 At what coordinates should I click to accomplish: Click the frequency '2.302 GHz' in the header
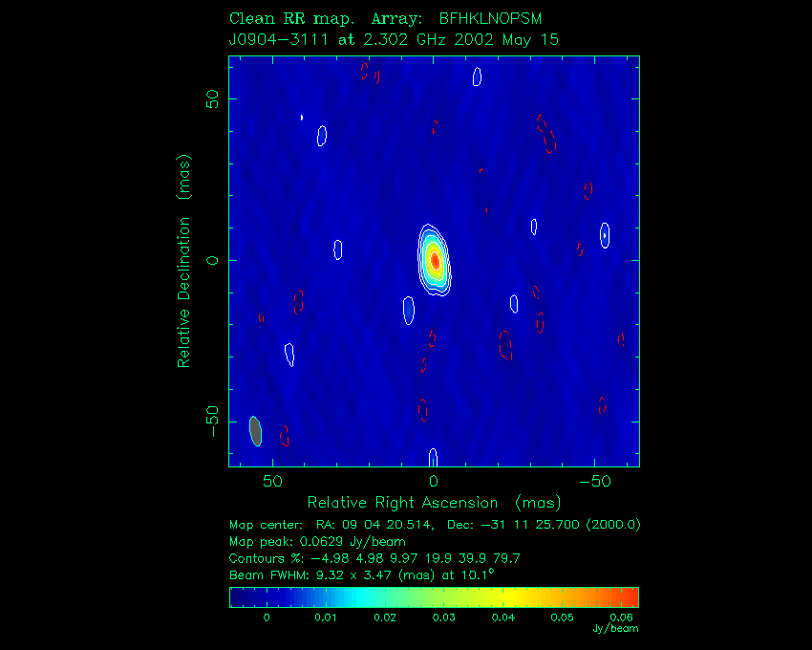[405, 40]
